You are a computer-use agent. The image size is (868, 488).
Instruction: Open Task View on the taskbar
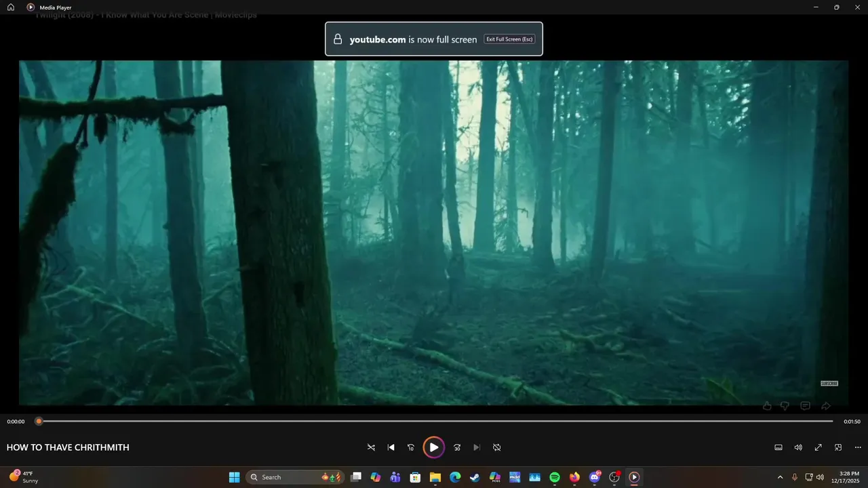coord(356,477)
